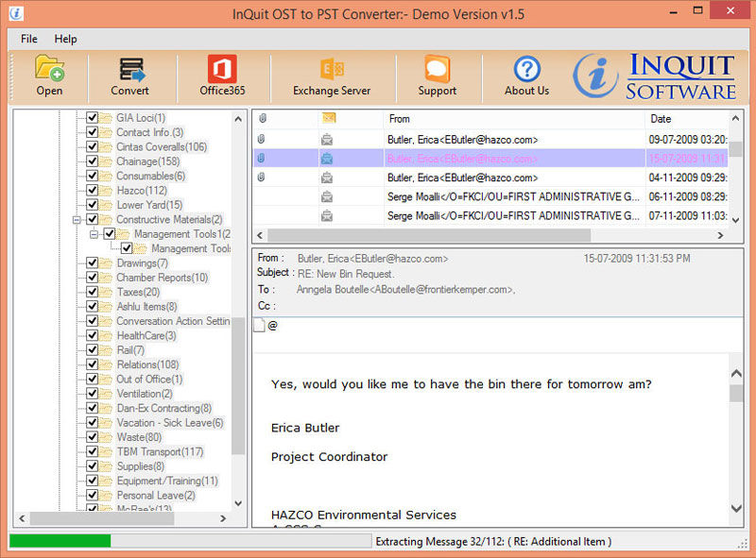The height and width of the screenshot is (558, 756).
Task: Click folder icon next to Hazco(112)
Action: point(106,191)
